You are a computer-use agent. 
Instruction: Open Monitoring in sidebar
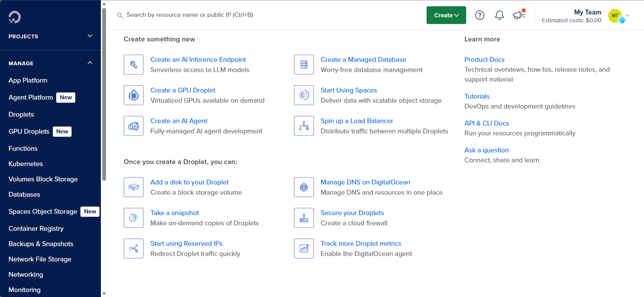coord(25,290)
